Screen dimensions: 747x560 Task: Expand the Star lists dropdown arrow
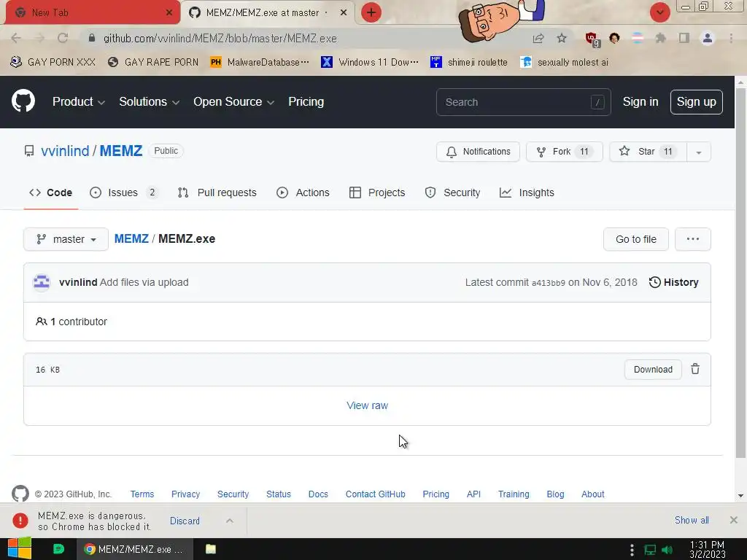click(698, 152)
